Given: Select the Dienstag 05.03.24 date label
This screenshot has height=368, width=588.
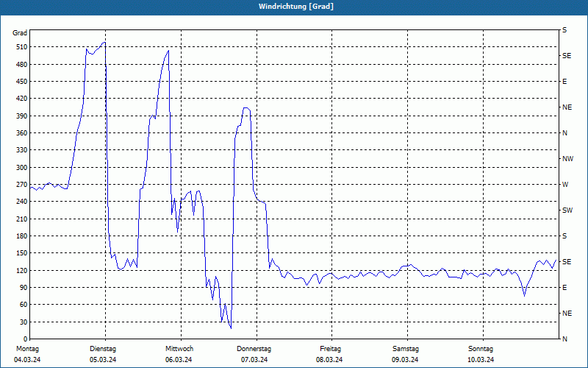Looking at the screenshot, I should (x=103, y=354).
